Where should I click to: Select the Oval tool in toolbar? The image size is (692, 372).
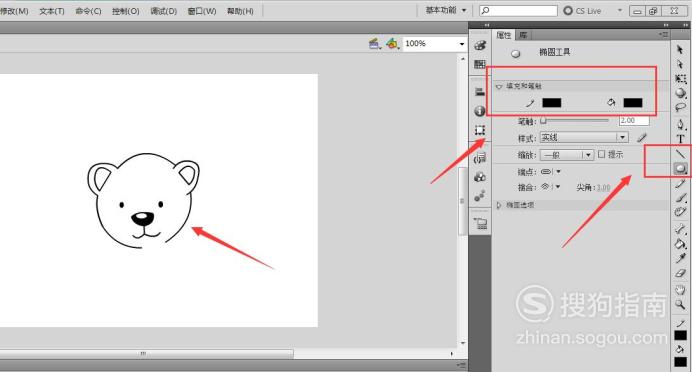point(680,168)
